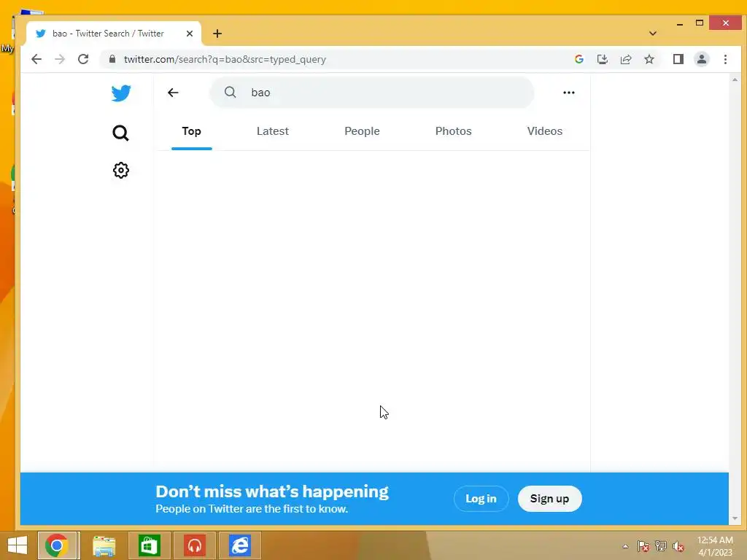Screen dimensions: 747x560
Task: Share this page via share icon
Action: [625, 59]
